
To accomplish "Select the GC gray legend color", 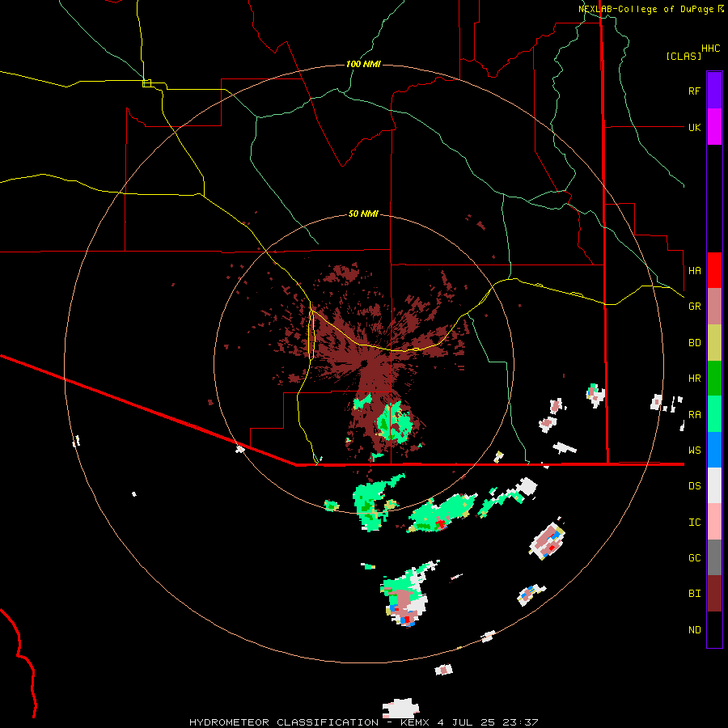I will (714, 557).
